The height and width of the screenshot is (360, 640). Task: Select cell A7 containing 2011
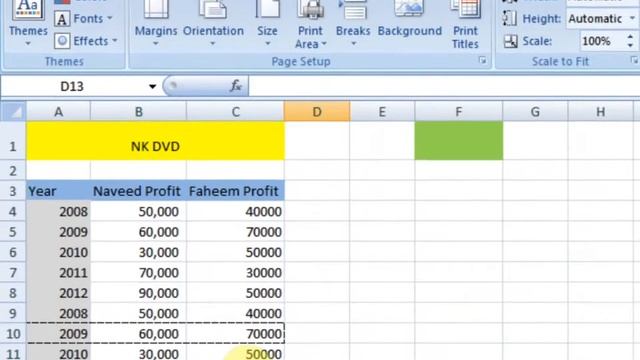58,272
